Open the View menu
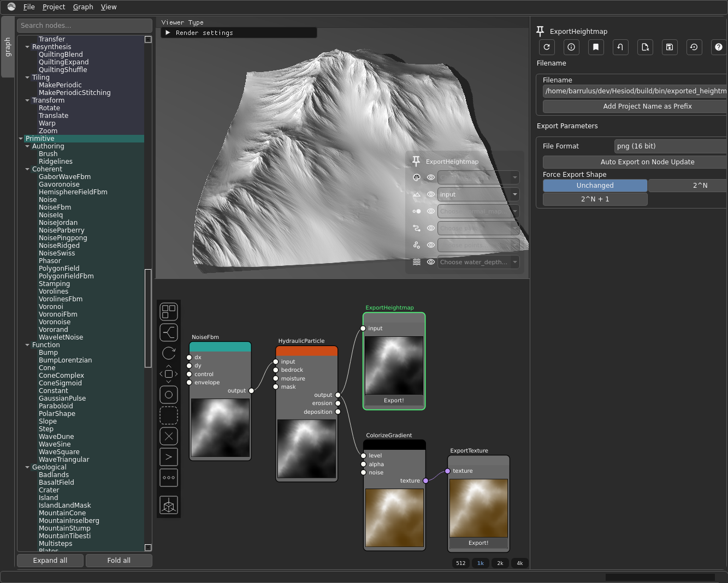The width and height of the screenshot is (728, 583). click(x=109, y=7)
